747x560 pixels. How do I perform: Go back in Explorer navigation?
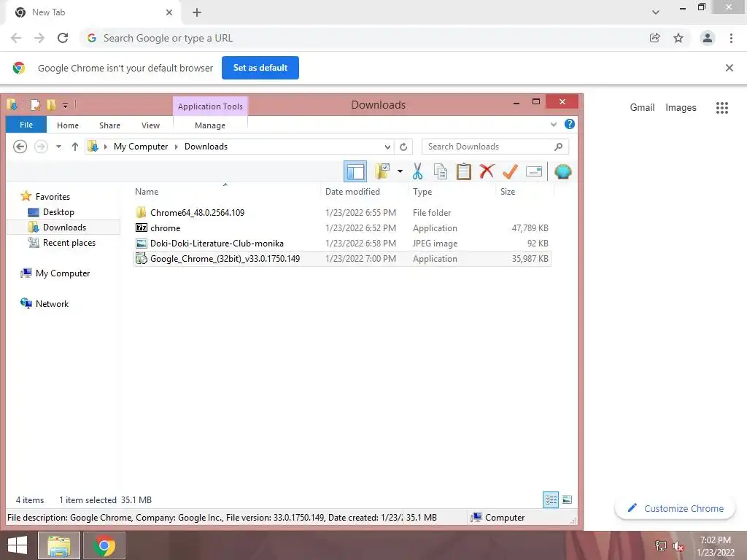(x=20, y=146)
